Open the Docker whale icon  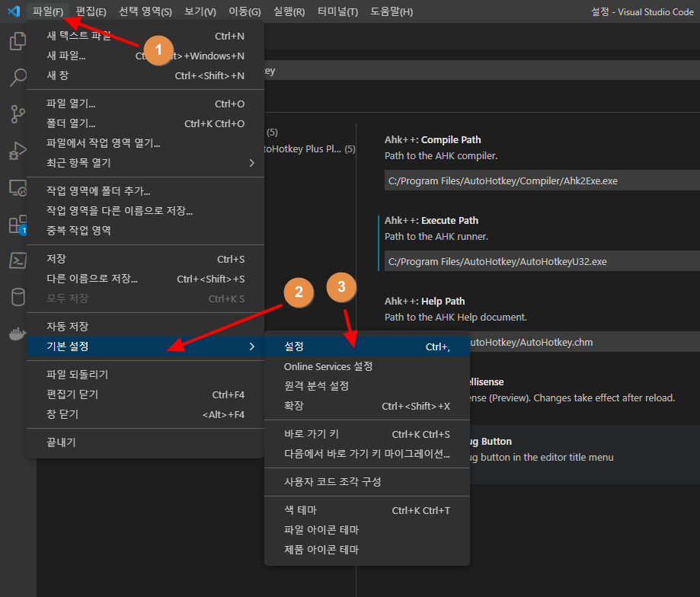coord(18,334)
